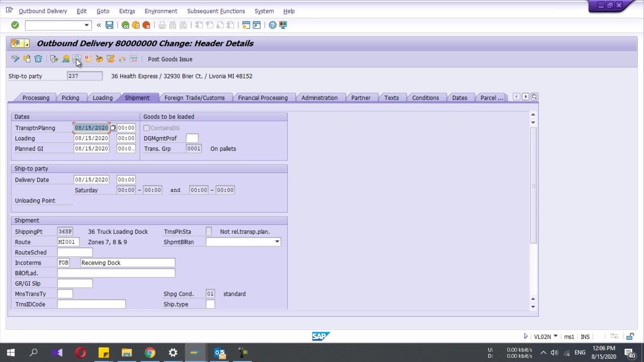The height and width of the screenshot is (362, 644).
Task: Create a new GUI window icon
Action: point(246,25)
